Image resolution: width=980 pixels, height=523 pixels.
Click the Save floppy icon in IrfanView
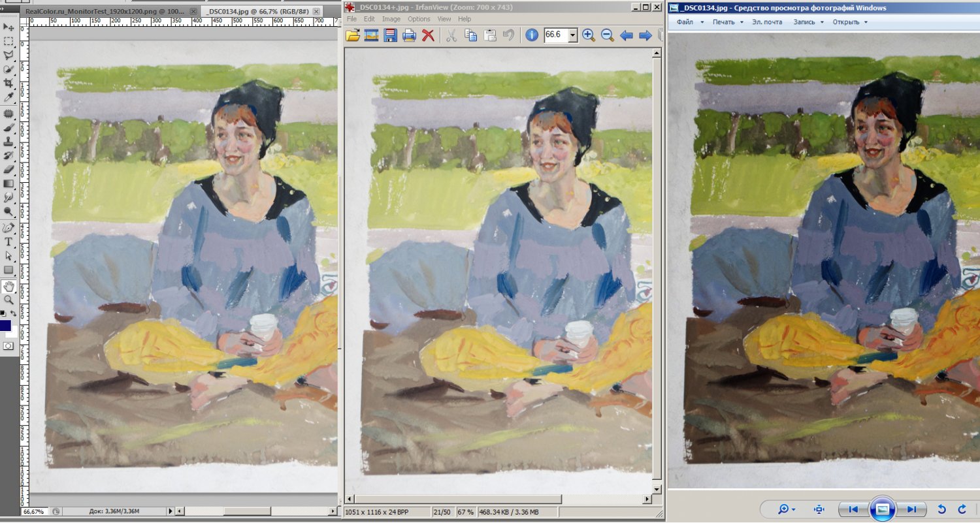390,35
